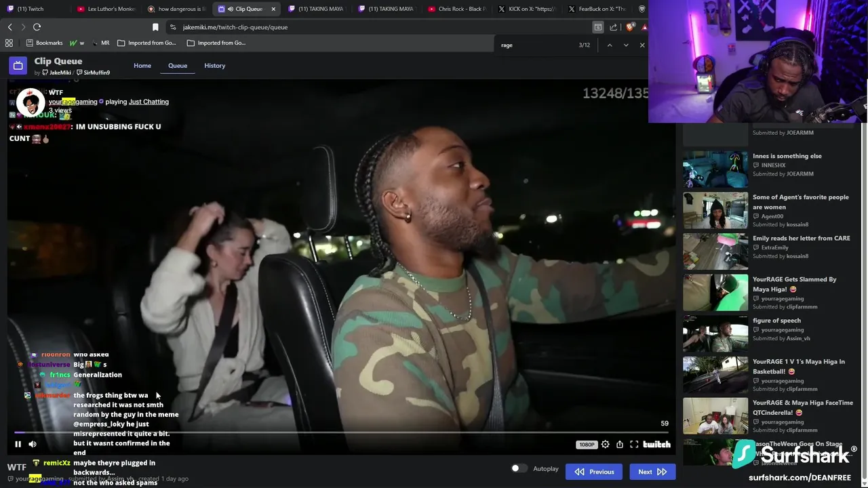
Task: Select 'YourRAGE Gets Slammed By Maya Higa' thumbnail
Action: tap(715, 292)
